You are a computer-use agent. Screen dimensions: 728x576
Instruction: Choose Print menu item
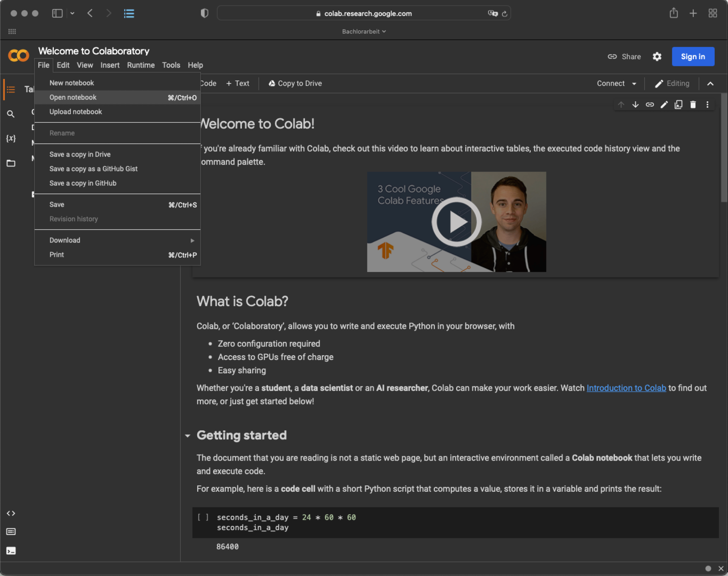(117, 255)
